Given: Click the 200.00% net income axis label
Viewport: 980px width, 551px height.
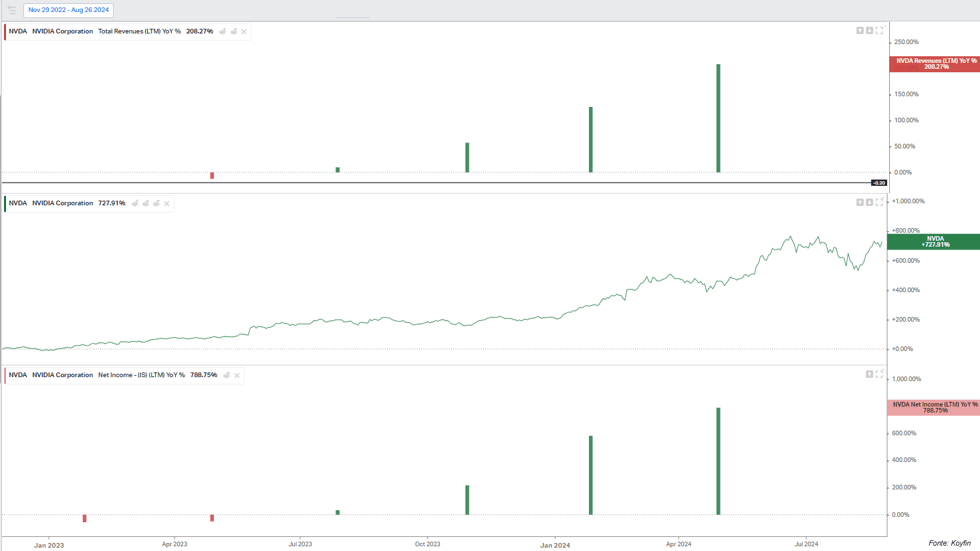Looking at the screenshot, I should click(904, 487).
